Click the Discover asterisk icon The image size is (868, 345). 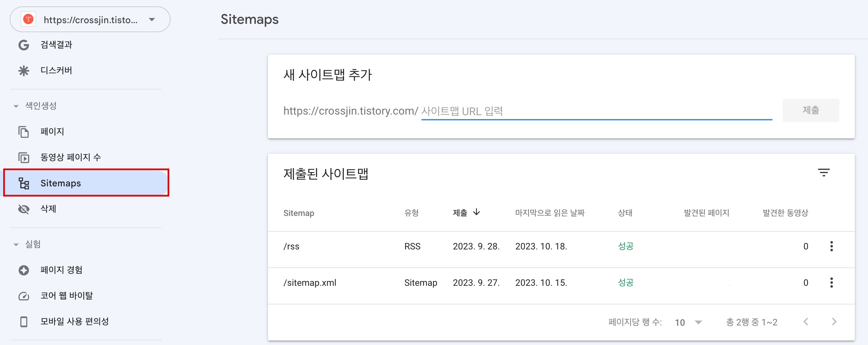(23, 70)
